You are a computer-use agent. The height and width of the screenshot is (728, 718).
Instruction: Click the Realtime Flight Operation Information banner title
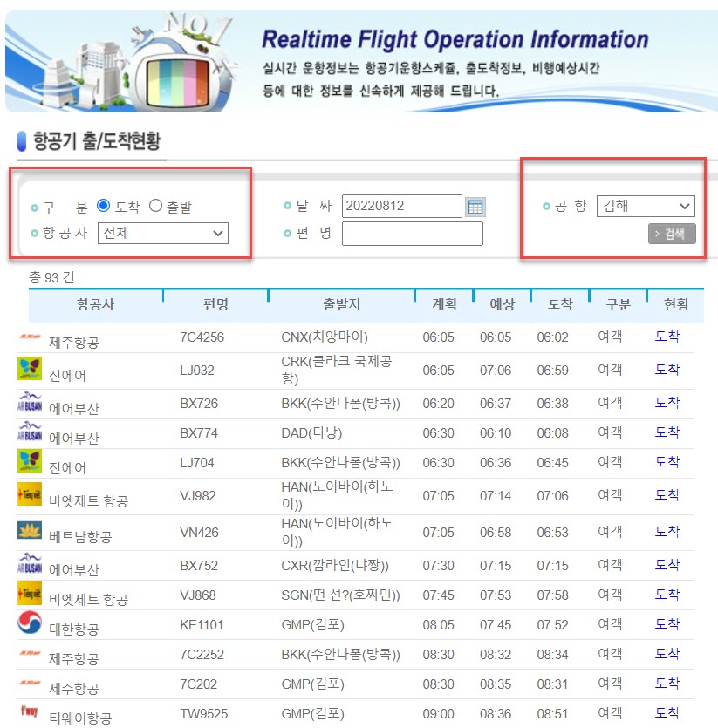[455, 39]
